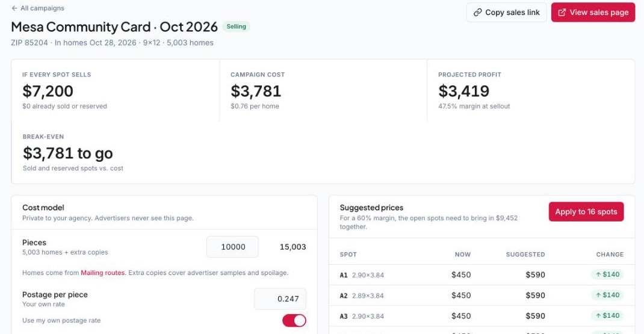The image size is (644, 334).
Task: Click the $140 change badge for spot A3
Action: pos(607,315)
